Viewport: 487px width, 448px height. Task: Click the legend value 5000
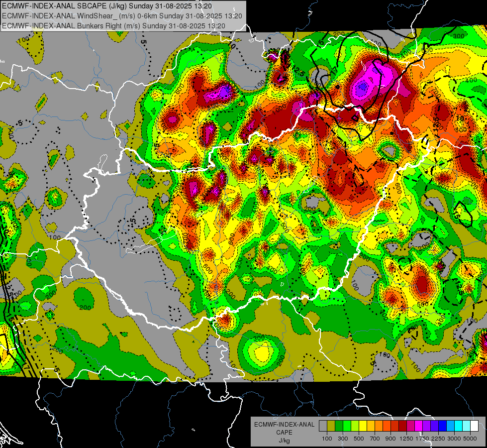tap(470, 439)
